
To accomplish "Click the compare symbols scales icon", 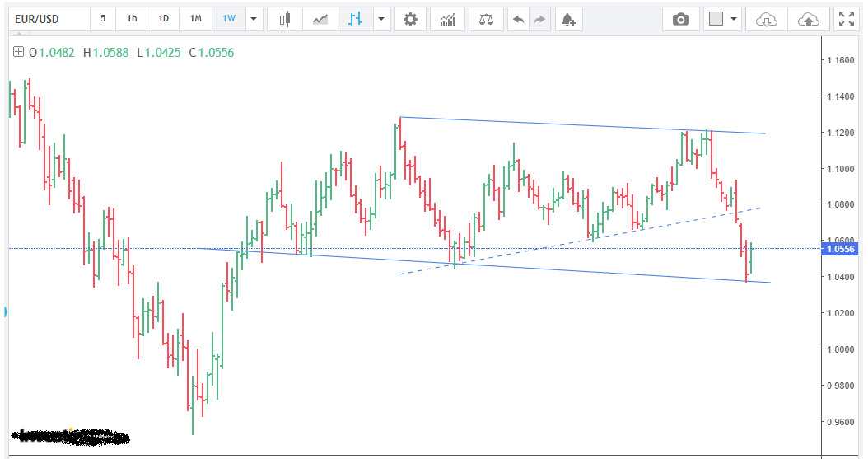I will tap(486, 19).
